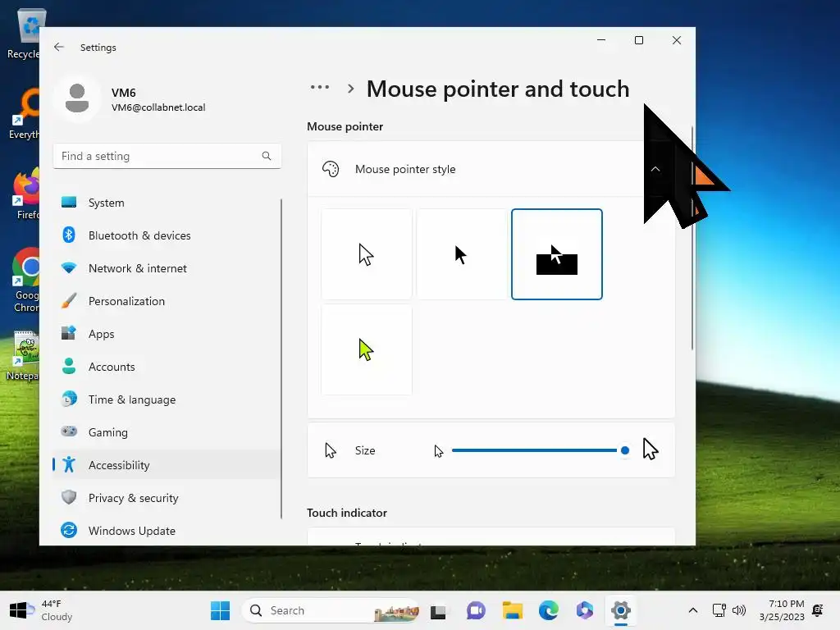Click the small pointer icon left of Size
This screenshot has height=630, width=840.
click(x=331, y=450)
